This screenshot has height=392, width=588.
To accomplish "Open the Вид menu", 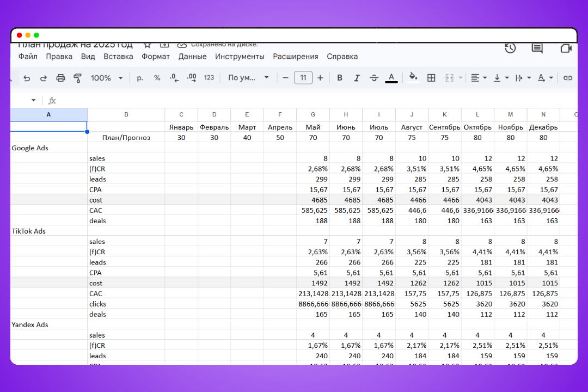I will click(x=88, y=56).
